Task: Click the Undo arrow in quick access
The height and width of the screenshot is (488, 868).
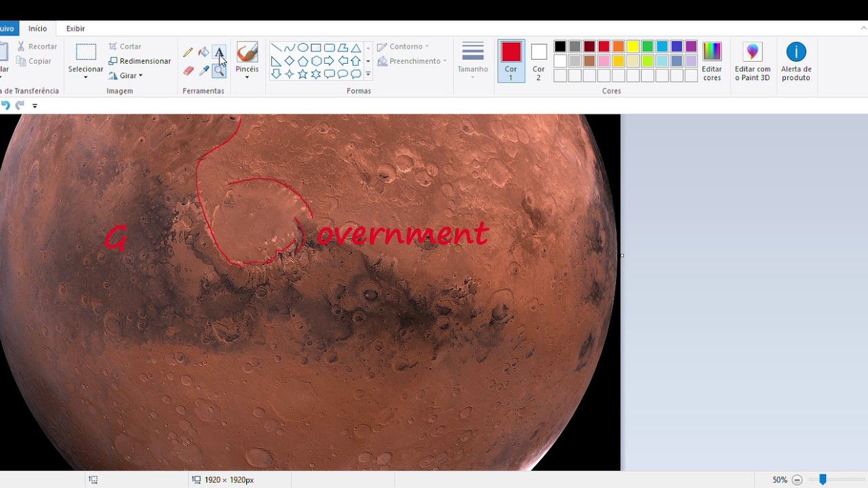Action: click(5, 105)
